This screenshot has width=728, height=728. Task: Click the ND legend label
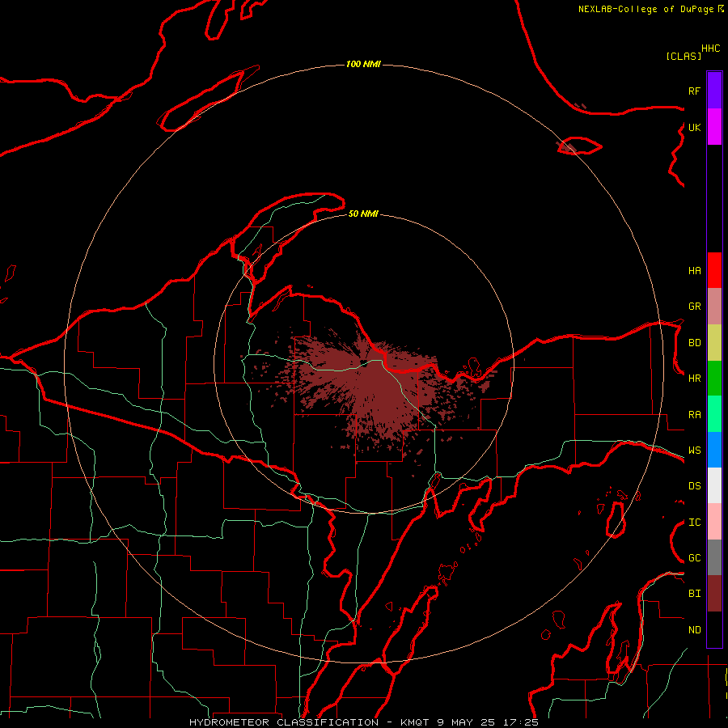click(695, 630)
